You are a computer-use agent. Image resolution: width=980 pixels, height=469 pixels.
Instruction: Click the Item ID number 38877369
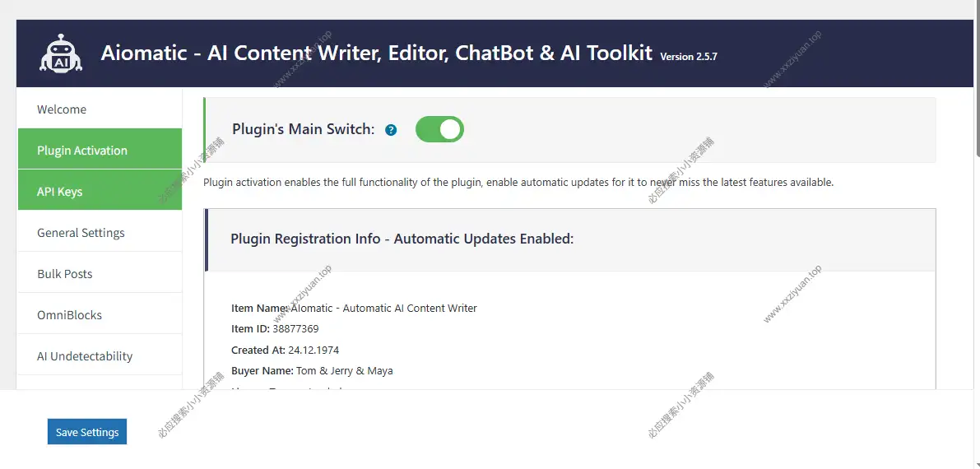pyautogui.click(x=295, y=328)
